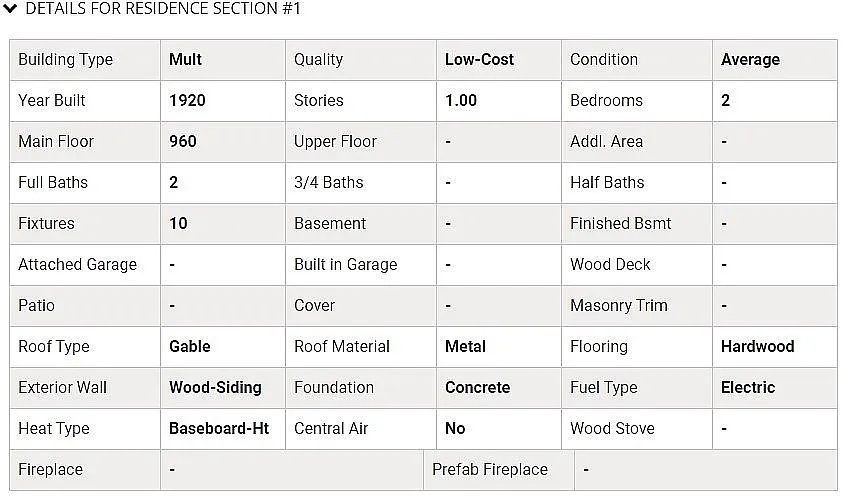Screen dimensions: 845x497
Task: Select the Prefab Fireplace label cell
Action: 499,470
